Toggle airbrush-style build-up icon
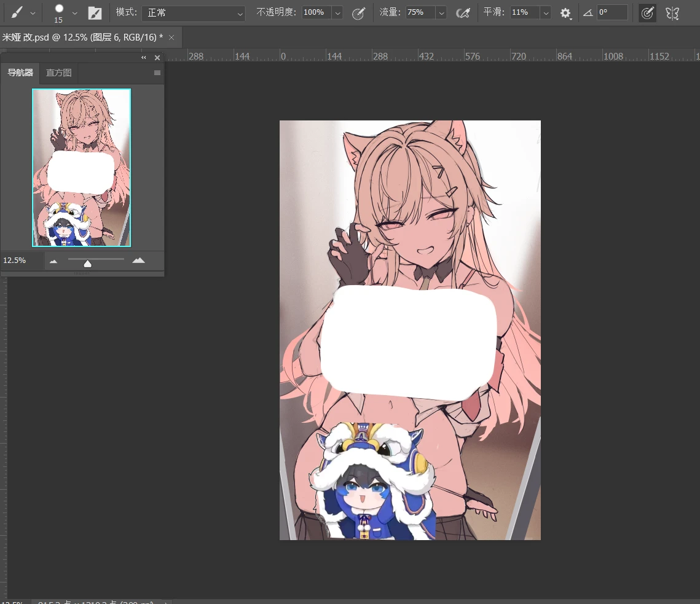Screen dimensions: 700x604 463,13
